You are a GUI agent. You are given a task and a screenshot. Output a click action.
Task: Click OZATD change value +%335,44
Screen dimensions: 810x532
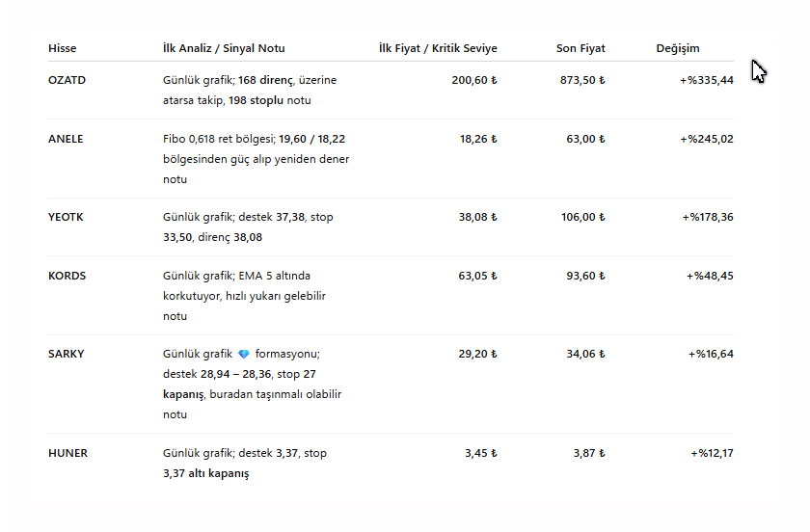707,80
